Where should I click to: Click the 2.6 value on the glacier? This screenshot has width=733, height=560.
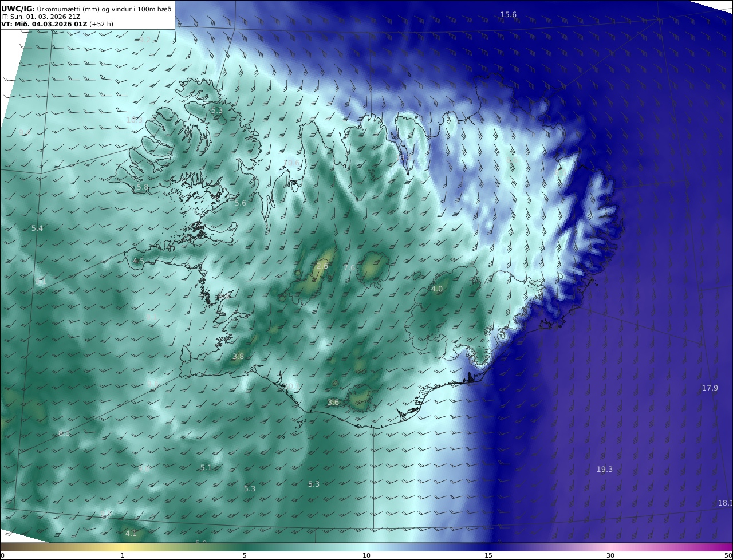(322, 266)
